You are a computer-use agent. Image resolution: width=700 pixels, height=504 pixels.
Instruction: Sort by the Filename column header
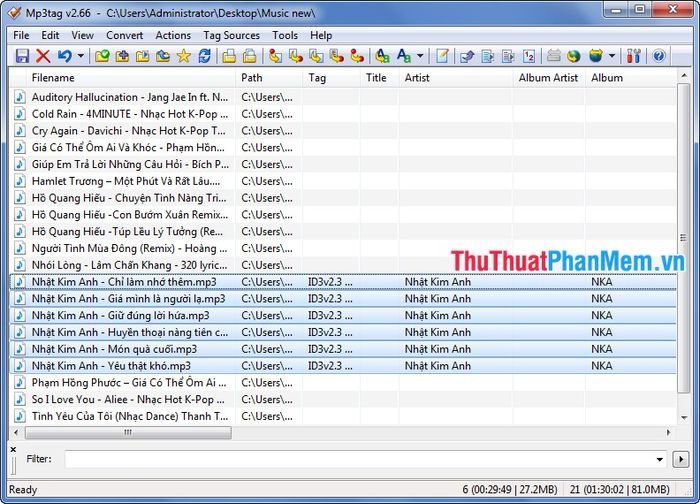[x=131, y=78]
